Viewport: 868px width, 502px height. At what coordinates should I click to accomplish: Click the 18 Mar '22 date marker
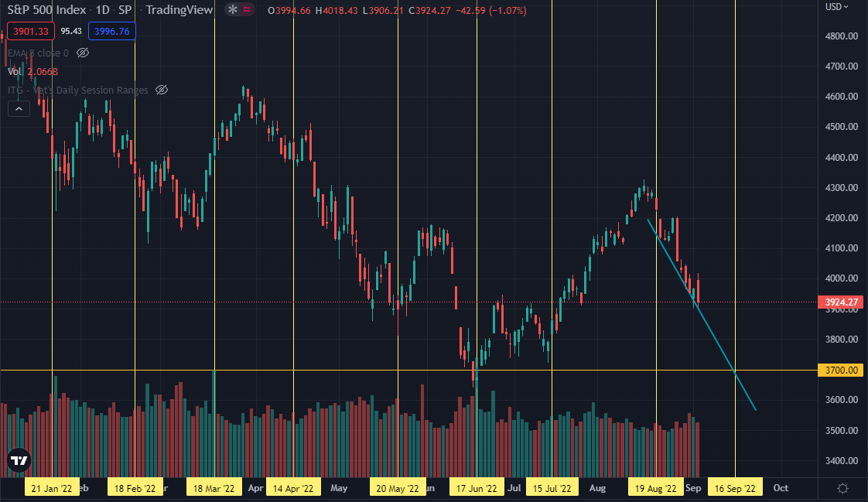click(214, 488)
